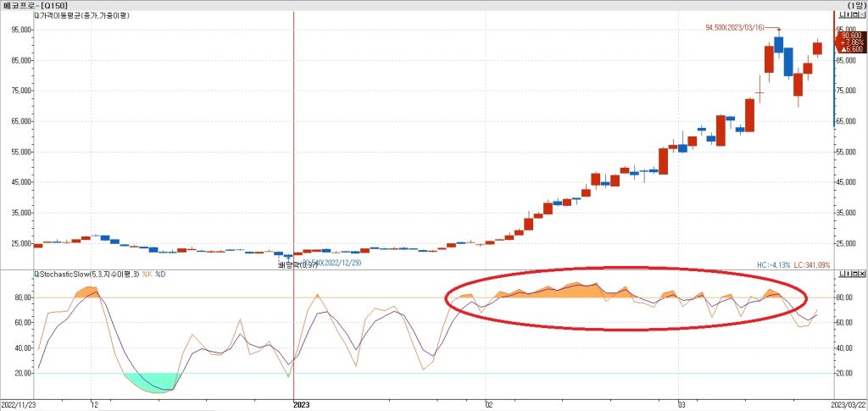Close the price chart panel with X
The height and width of the screenshot is (411, 868).
tap(861, 15)
